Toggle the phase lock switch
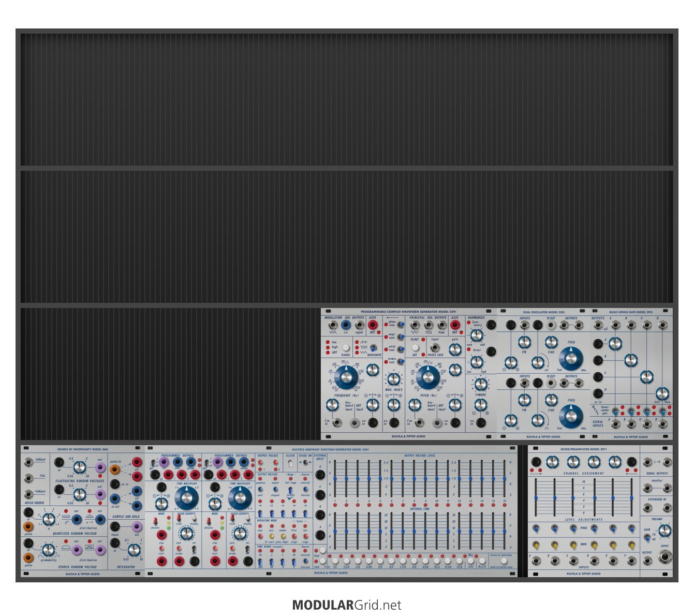This screenshot has height=616, width=694. tap(400, 325)
